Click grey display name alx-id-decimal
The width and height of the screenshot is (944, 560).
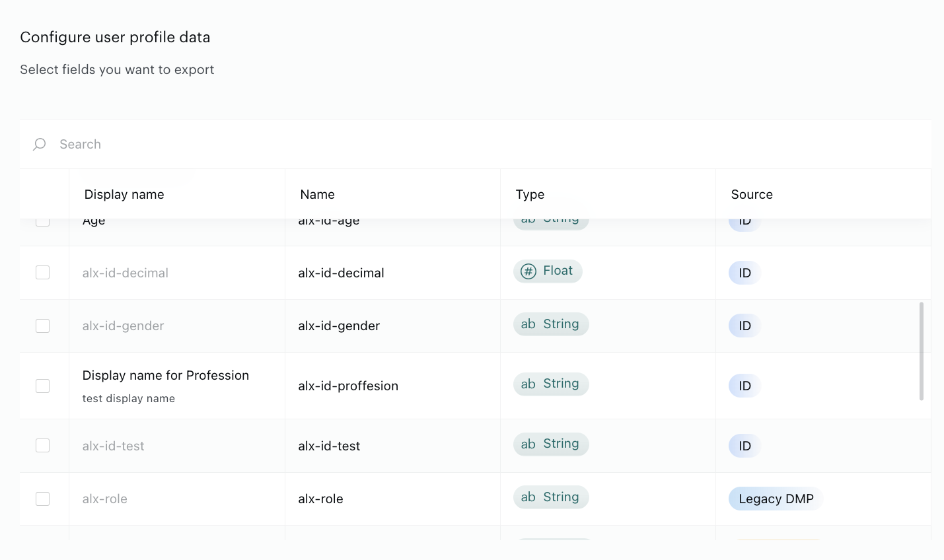click(126, 273)
